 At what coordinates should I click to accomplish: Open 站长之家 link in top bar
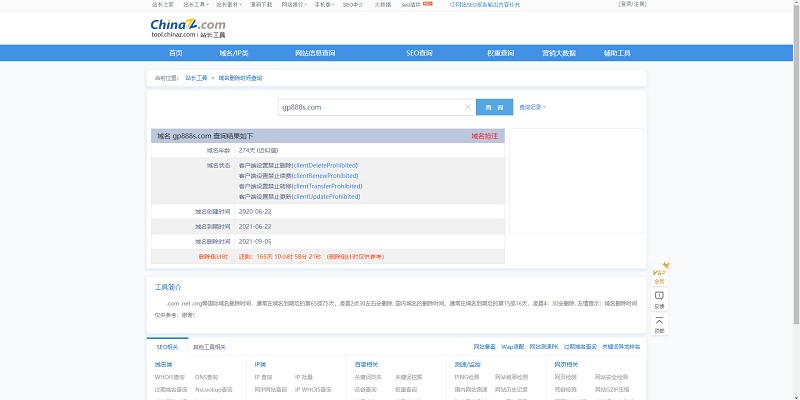coord(163,4)
